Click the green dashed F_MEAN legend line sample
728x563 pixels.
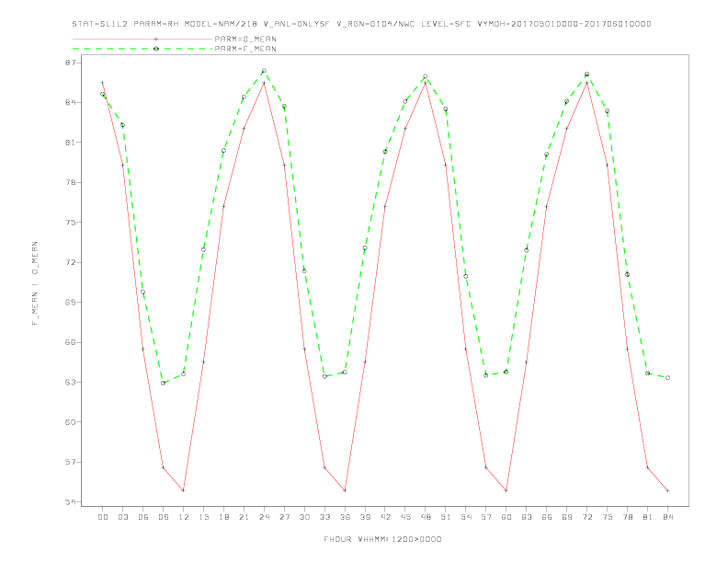(x=142, y=49)
